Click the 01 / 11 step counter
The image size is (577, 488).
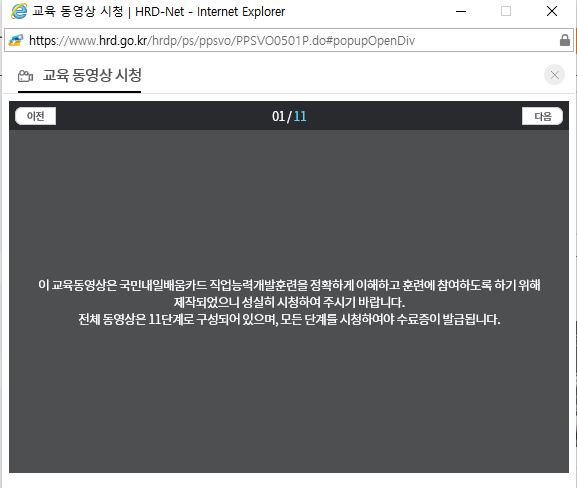[289, 116]
